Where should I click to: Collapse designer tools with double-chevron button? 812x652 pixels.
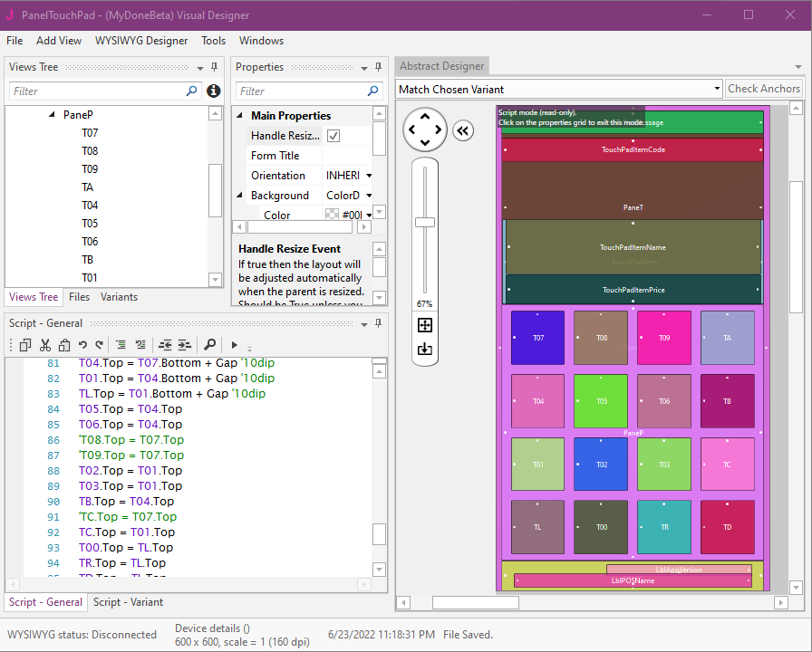[462, 130]
